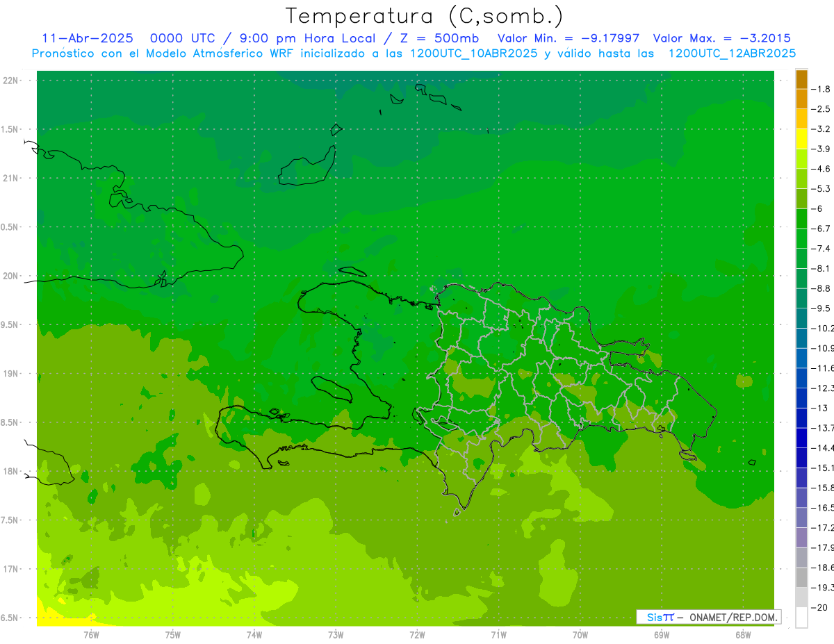Click the '-6.7' colorbar label
834x644 pixels.
tap(822, 229)
